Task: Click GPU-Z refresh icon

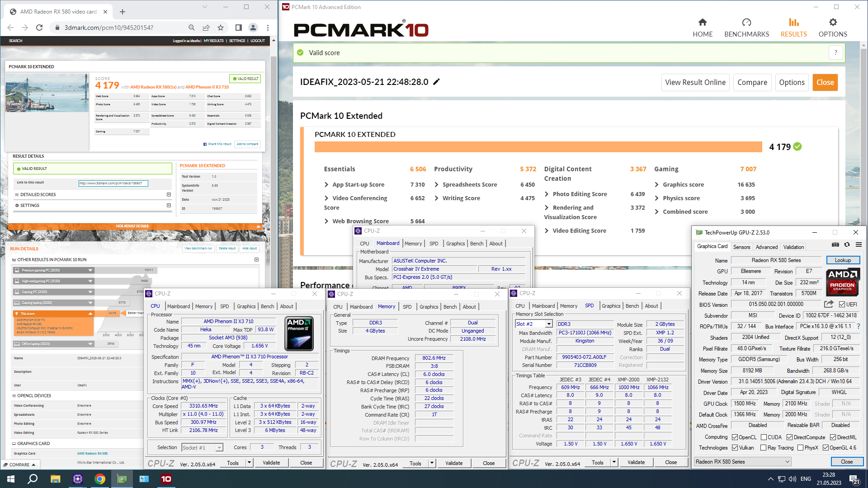Action: pos(847,244)
